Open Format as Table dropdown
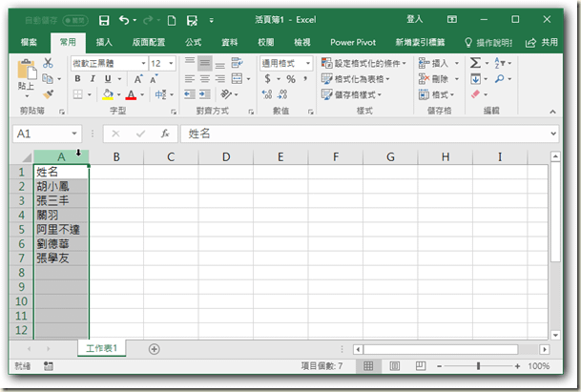This screenshot has height=392, width=581. pyautogui.click(x=356, y=79)
